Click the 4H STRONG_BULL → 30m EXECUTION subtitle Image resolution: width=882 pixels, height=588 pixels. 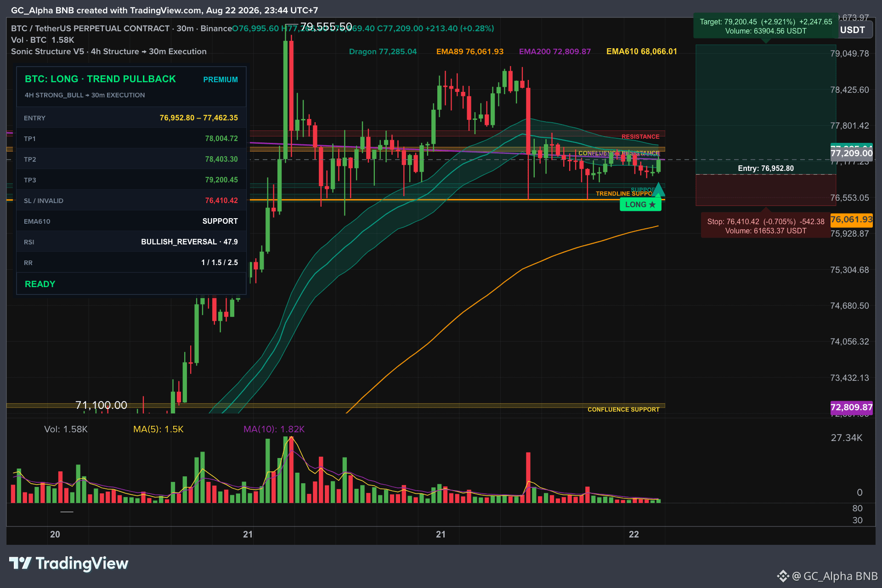[x=85, y=95]
